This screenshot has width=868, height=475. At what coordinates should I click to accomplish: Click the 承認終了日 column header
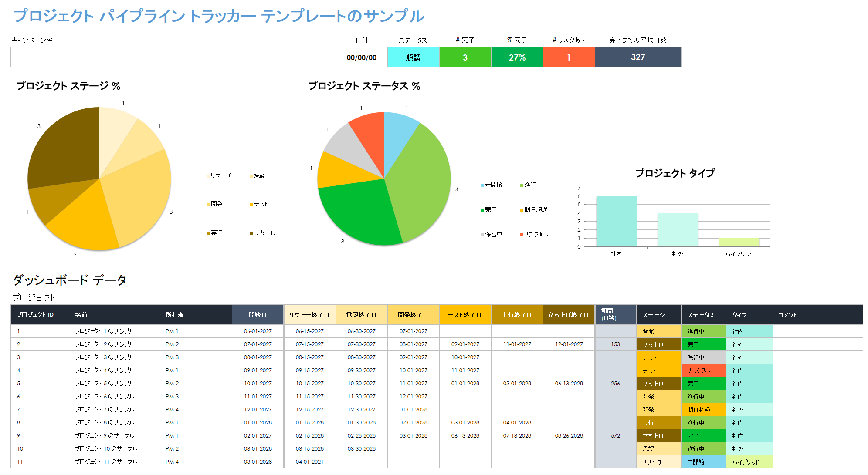(x=362, y=315)
